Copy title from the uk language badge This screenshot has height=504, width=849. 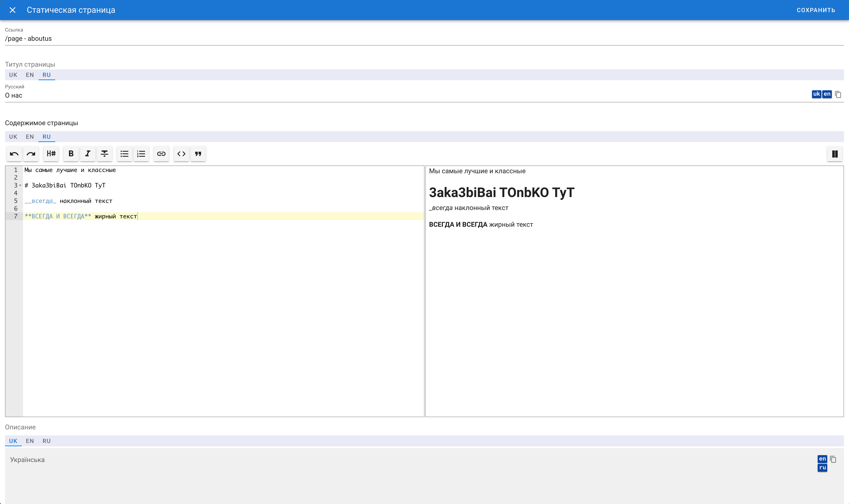(x=816, y=94)
